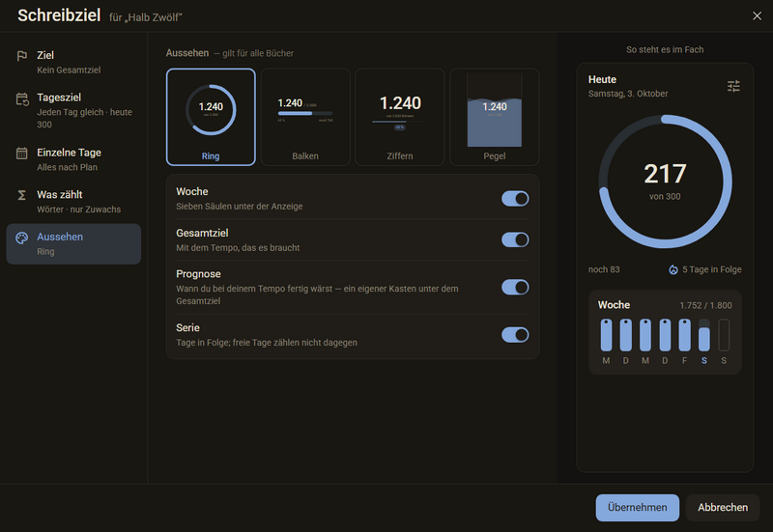Toggle the Gesamtziel switch

point(515,239)
